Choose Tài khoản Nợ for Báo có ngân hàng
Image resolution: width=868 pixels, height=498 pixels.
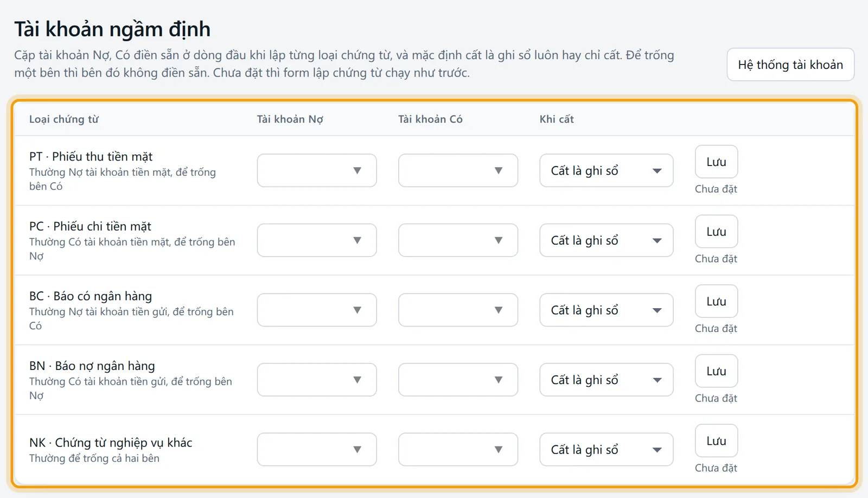coord(317,310)
